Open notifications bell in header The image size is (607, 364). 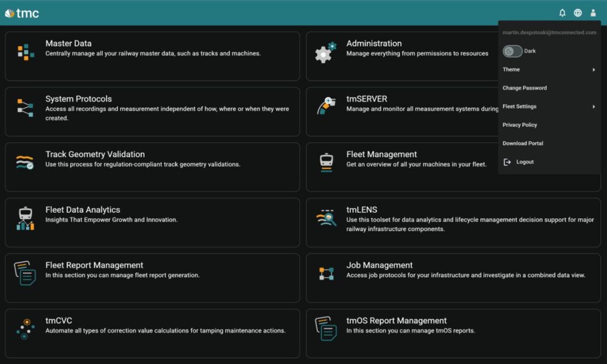(563, 13)
